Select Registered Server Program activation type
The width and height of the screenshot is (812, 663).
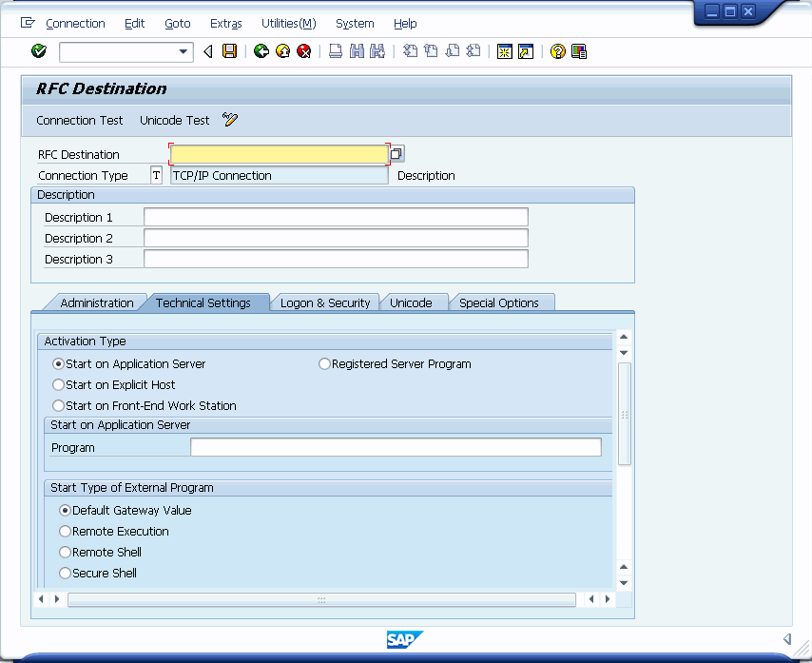pyautogui.click(x=324, y=363)
